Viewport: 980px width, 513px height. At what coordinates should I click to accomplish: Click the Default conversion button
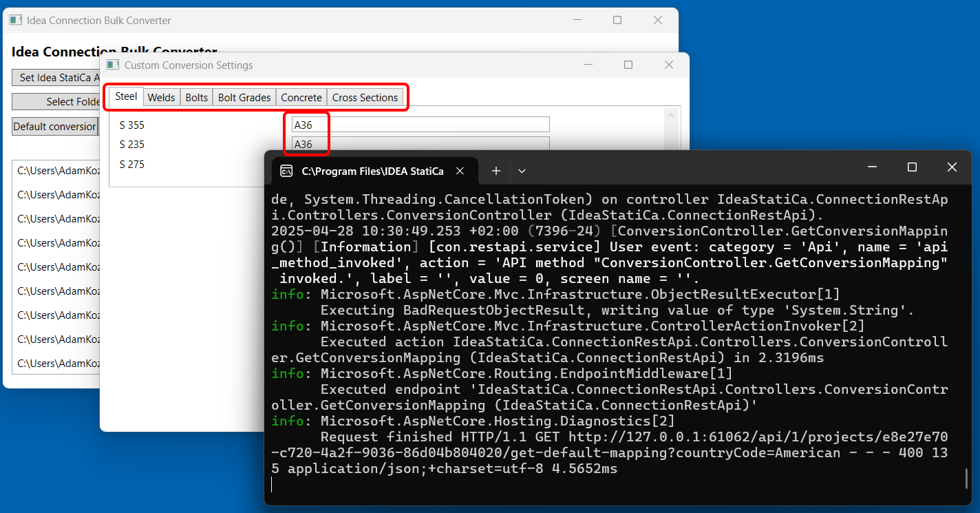pyautogui.click(x=55, y=127)
